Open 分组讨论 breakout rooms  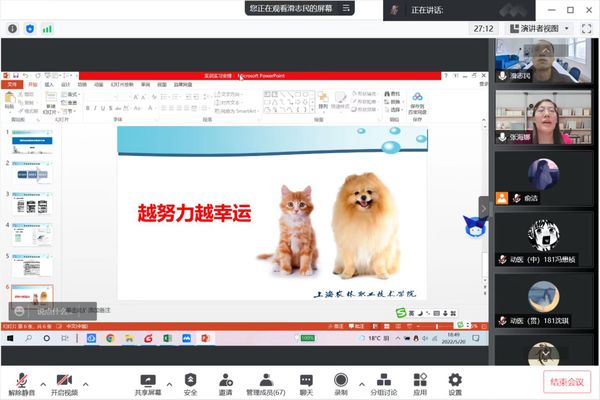pos(383,383)
